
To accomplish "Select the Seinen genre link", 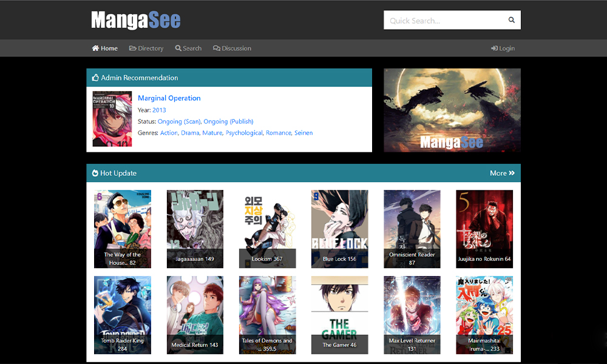I will click(x=303, y=133).
